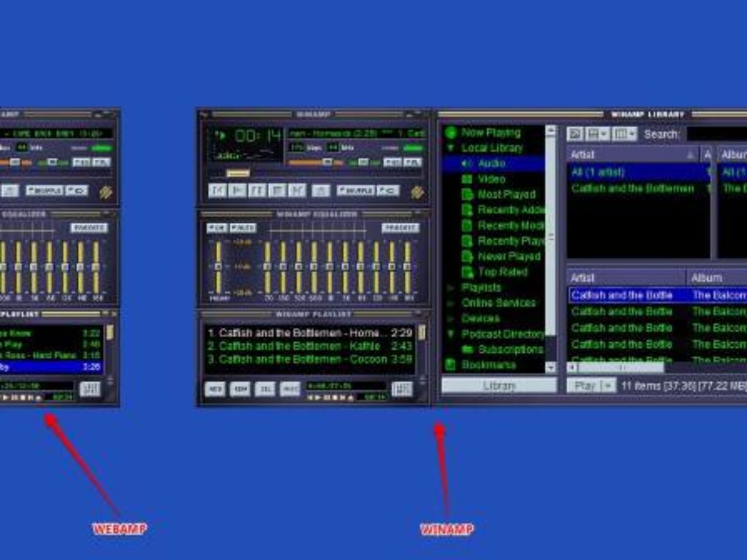Screen dimensions: 747x560
Task: Open the SEL menu in Winamp playlist
Action: (265, 390)
